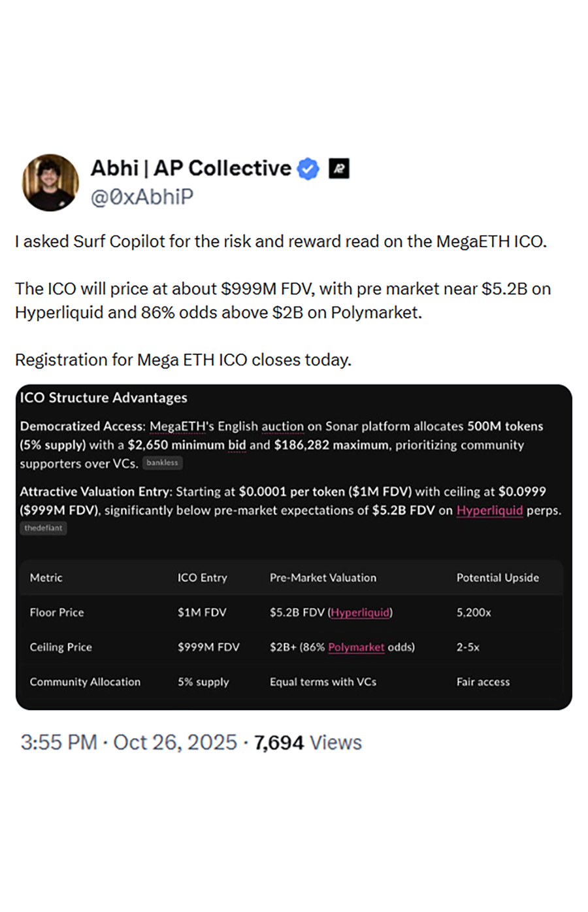Click the Metric column header
This screenshot has height=912, width=588.
46,578
